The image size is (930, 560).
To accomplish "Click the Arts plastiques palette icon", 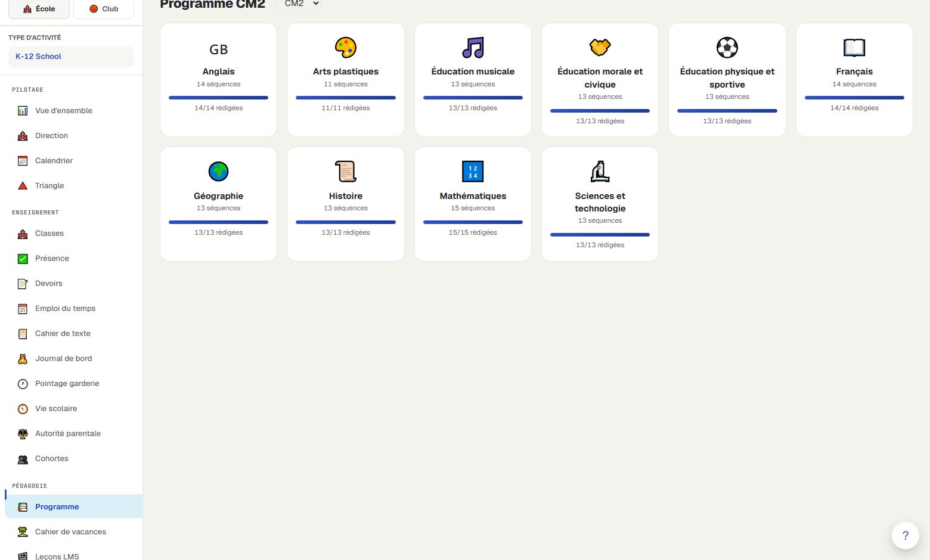I will coord(346,48).
